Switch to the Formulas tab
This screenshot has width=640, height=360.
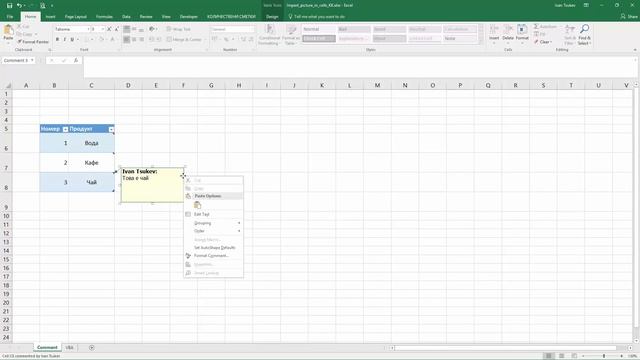click(x=104, y=17)
